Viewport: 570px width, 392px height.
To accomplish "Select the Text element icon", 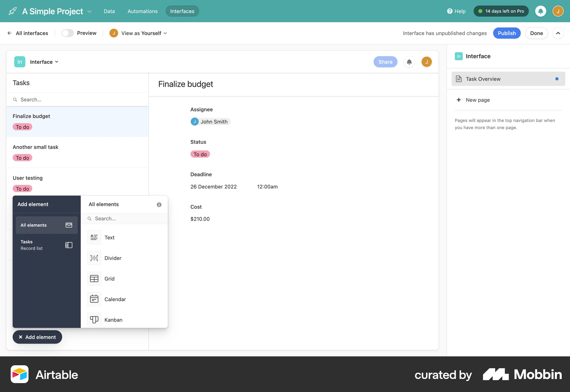I will pos(94,237).
